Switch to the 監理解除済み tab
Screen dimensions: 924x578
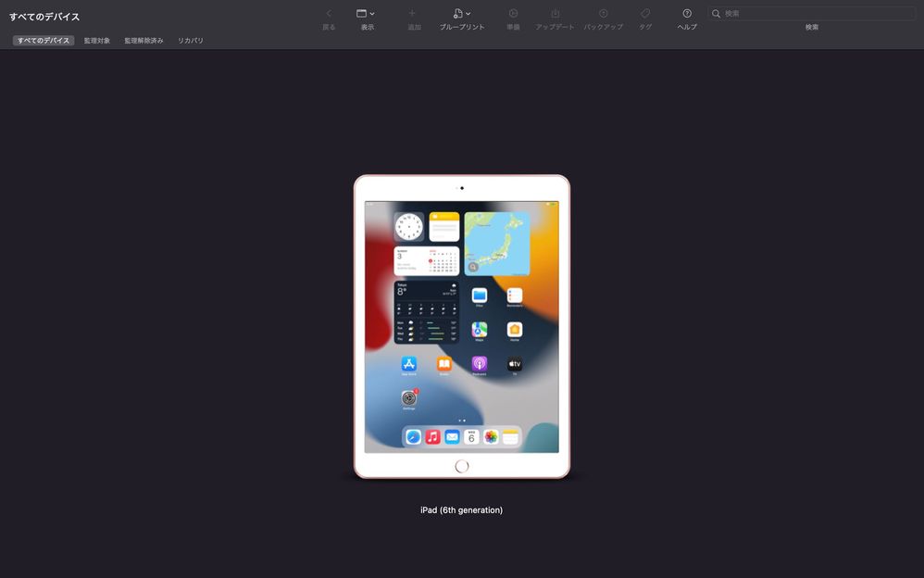point(144,41)
